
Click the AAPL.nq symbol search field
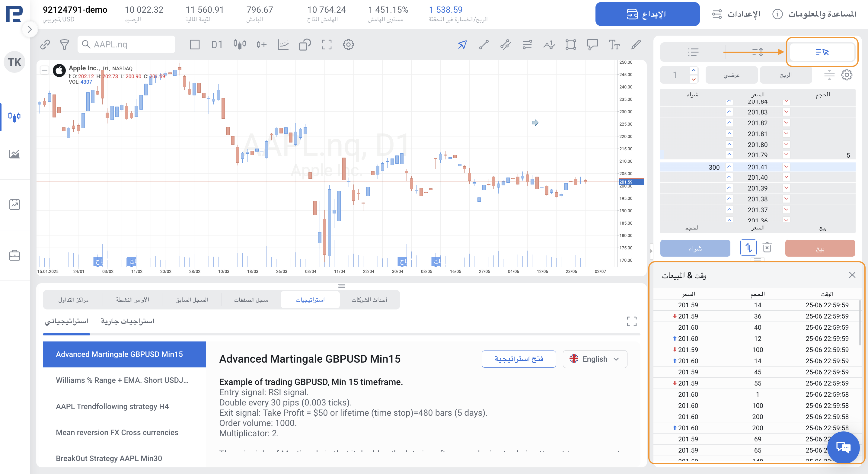click(126, 44)
